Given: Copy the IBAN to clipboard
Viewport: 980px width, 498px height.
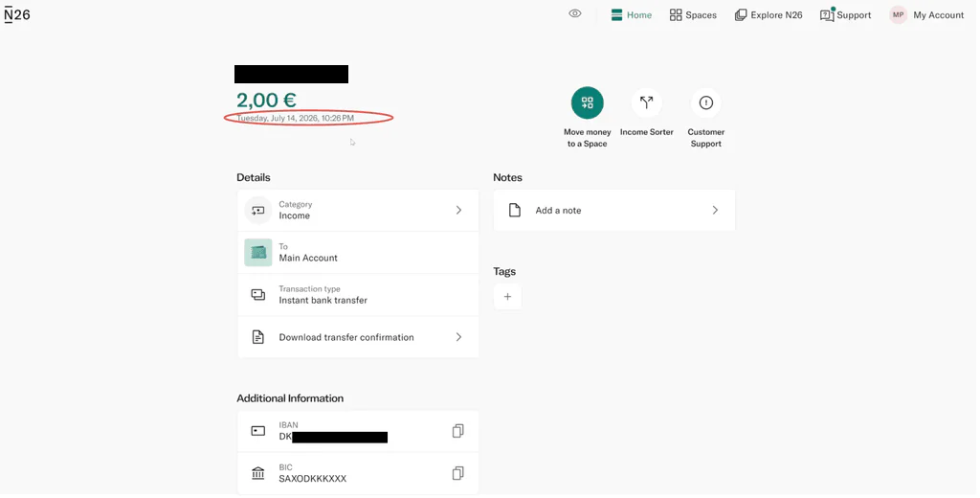Looking at the screenshot, I should click(x=458, y=430).
